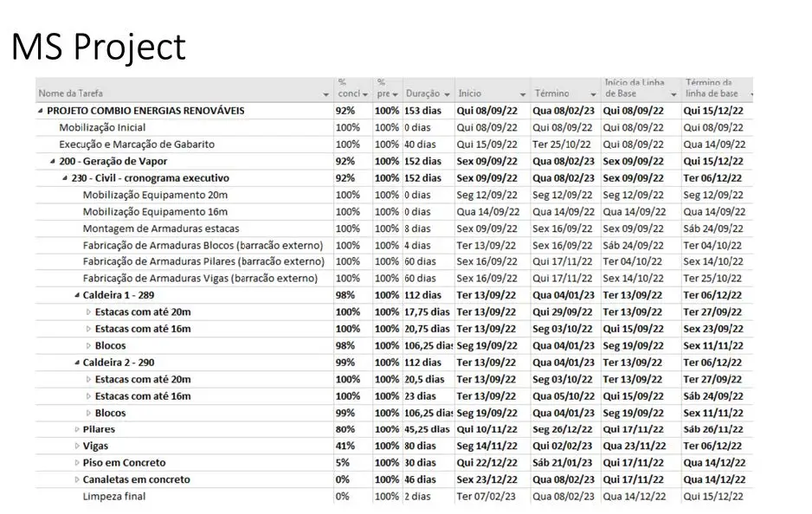The height and width of the screenshot is (514, 812).
Task: Expand the Piso em Concreto task group
Action: [x=76, y=463]
